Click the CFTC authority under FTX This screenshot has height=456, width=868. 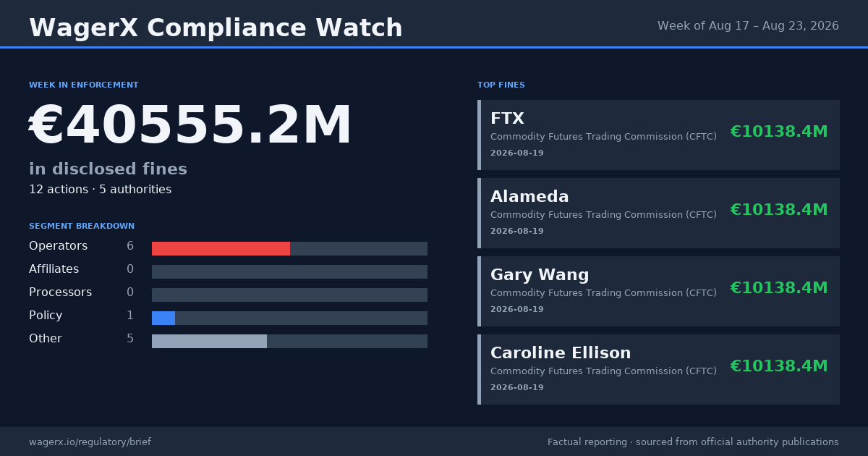603,137
